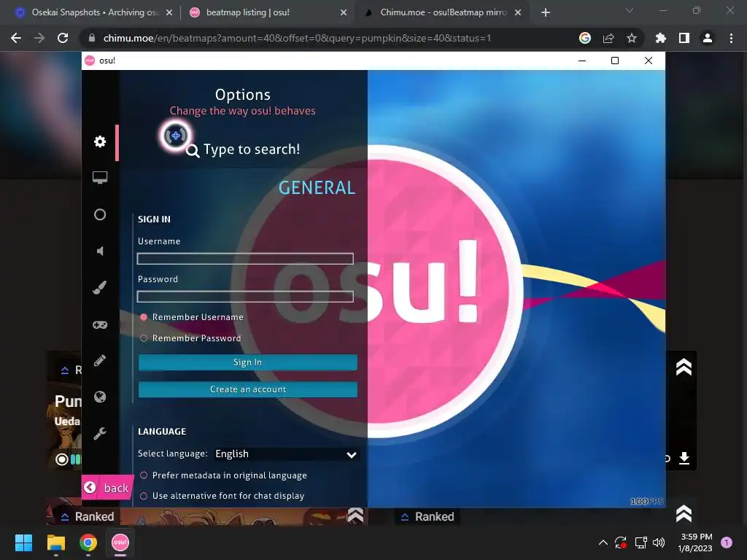This screenshot has height=560, width=747.
Task: Click Create an account button
Action: (248, 389)
